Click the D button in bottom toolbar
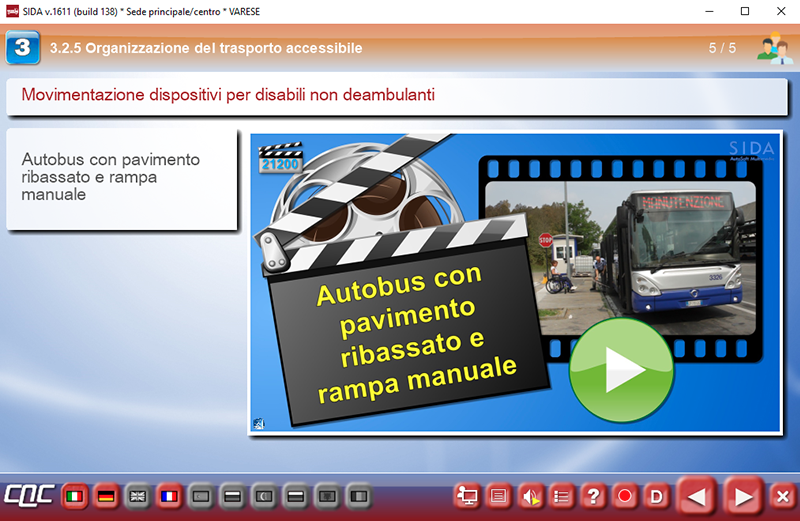 click(657, 496)
